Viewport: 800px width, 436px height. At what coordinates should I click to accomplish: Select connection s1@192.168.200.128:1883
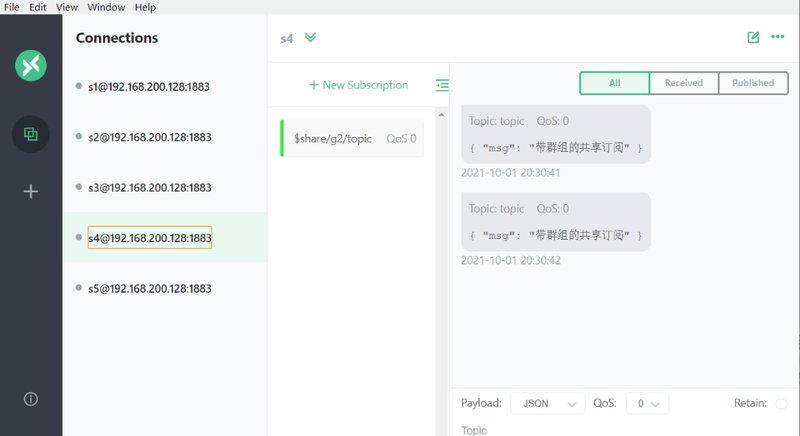165,87
